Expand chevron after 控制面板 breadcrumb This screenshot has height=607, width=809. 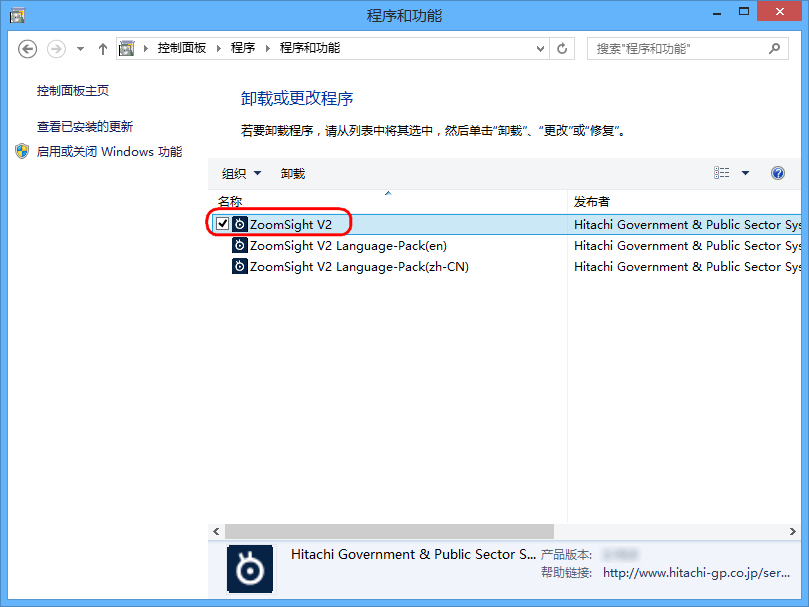(x=219, y=49)
